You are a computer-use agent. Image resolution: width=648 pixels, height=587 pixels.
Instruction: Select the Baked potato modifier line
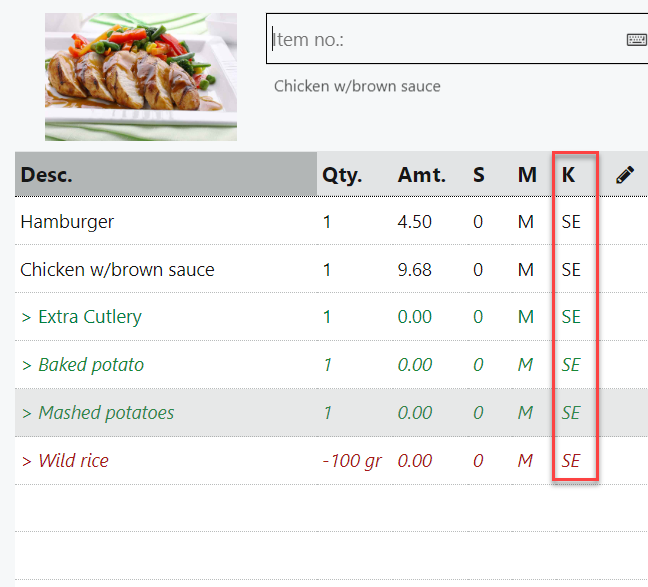click(x=83, y=365)
